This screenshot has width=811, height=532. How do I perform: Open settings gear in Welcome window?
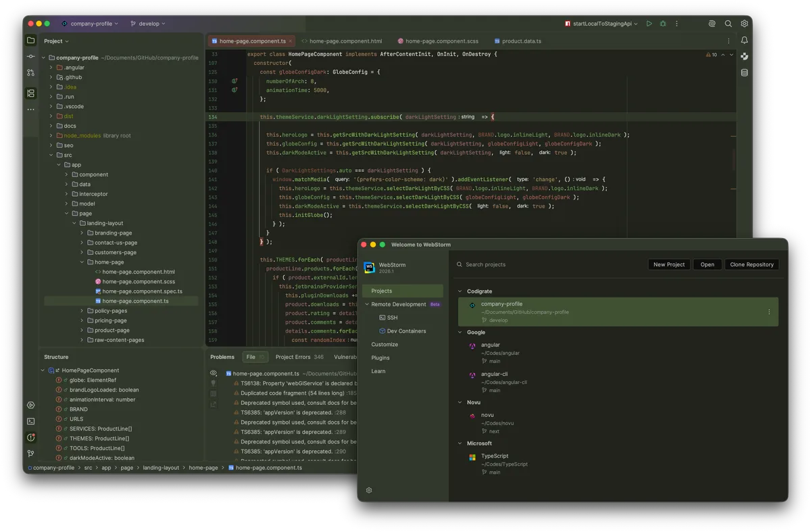369,490
